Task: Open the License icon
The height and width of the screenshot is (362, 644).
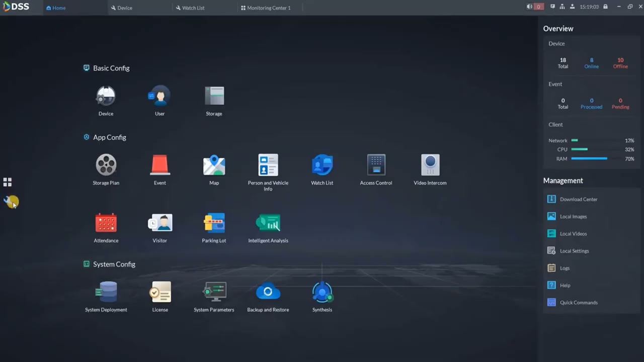Action: pyautogui.click(x=160, y=292)
